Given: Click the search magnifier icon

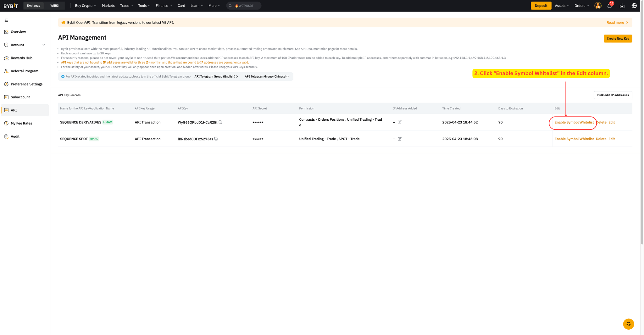Looking at the screenshot, I should coord(230,6).
